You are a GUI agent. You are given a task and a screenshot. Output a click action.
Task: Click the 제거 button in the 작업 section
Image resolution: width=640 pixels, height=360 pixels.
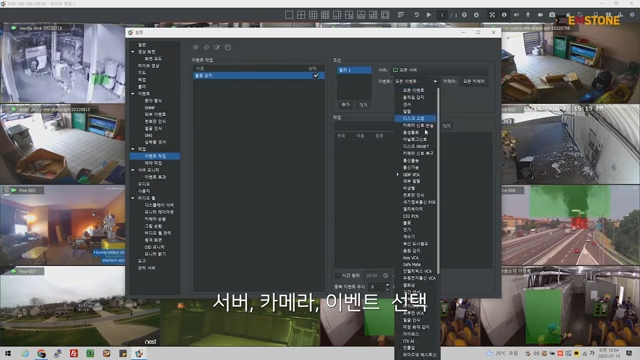pos(446,126)
